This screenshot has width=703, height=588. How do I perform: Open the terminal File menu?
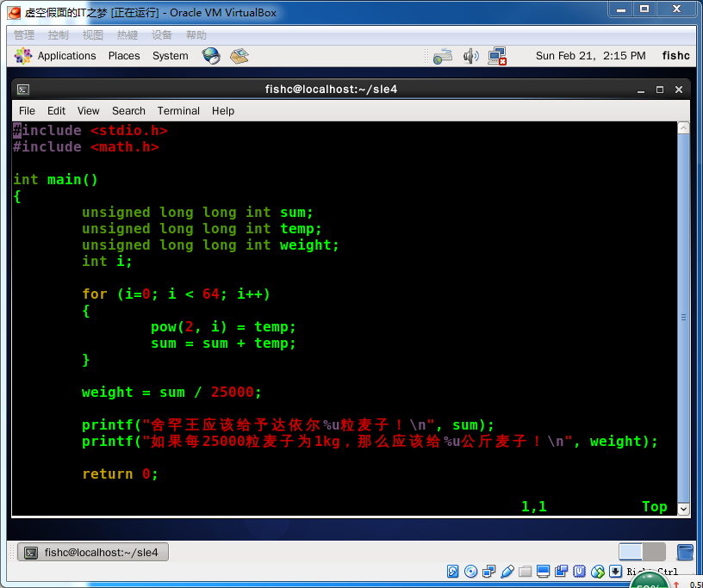tap(27, 111)
